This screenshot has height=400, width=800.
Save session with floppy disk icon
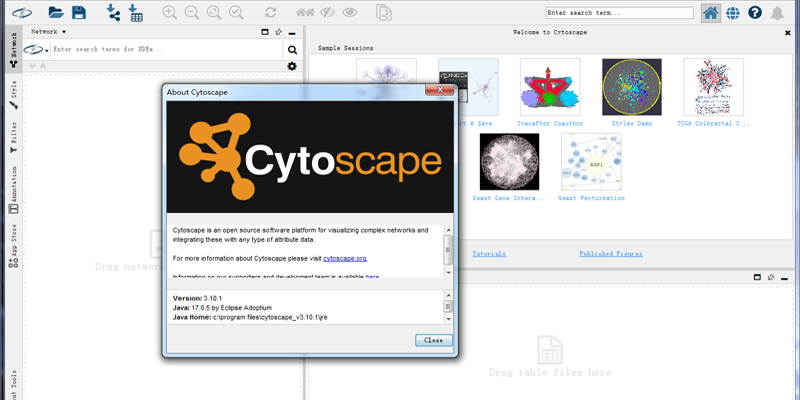click(x=79, y=13)
